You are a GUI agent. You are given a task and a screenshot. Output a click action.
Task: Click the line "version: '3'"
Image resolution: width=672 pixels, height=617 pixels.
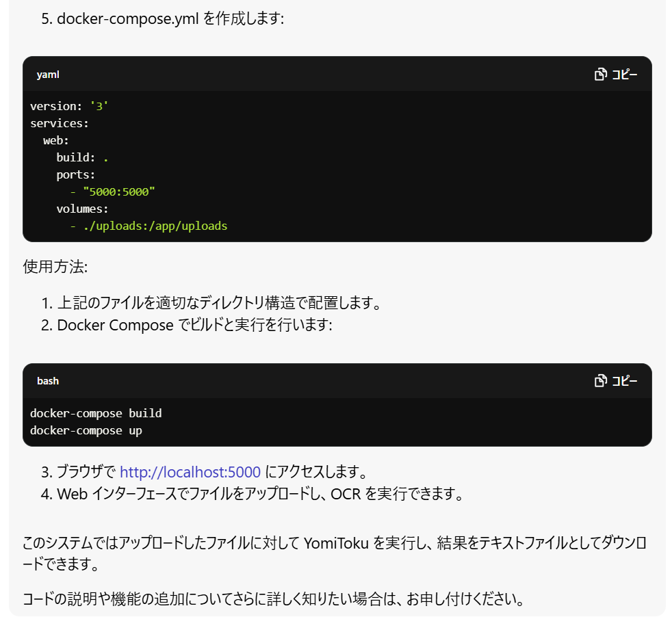(69, 106)
